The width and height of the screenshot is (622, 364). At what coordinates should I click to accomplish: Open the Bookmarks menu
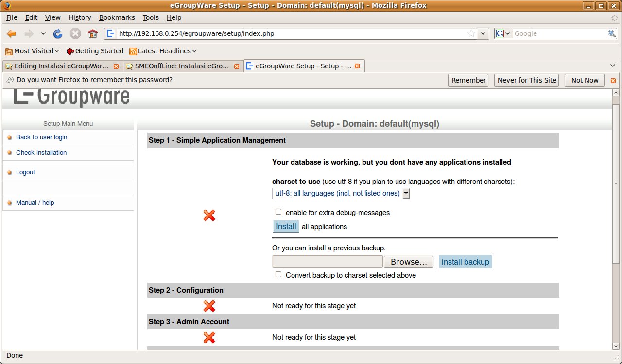(117, 17)
